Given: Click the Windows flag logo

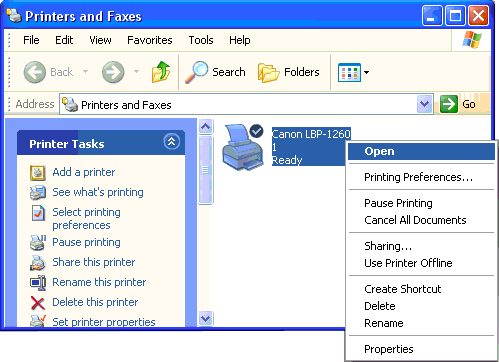Looking at the screenshot, I should [x=472, y=40].
